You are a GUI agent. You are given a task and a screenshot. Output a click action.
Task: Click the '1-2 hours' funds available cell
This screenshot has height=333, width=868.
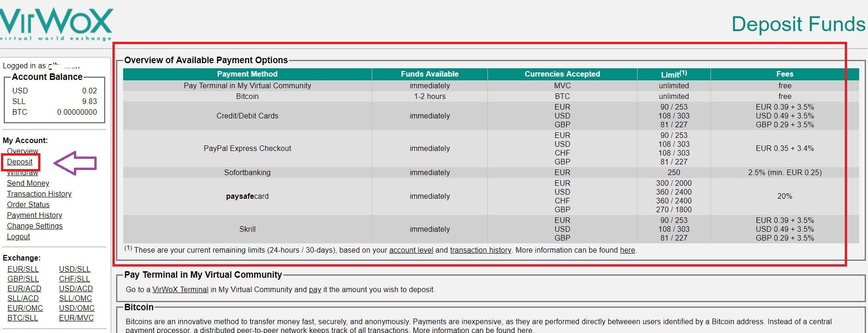pos(430,96)
